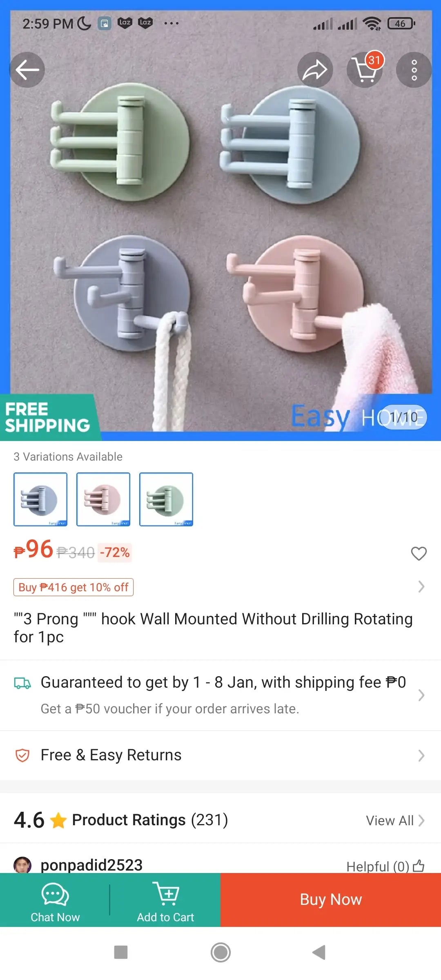Expand the guaranteed delivery details chevron
Screen dimensions: 441x980
point(421,695)
